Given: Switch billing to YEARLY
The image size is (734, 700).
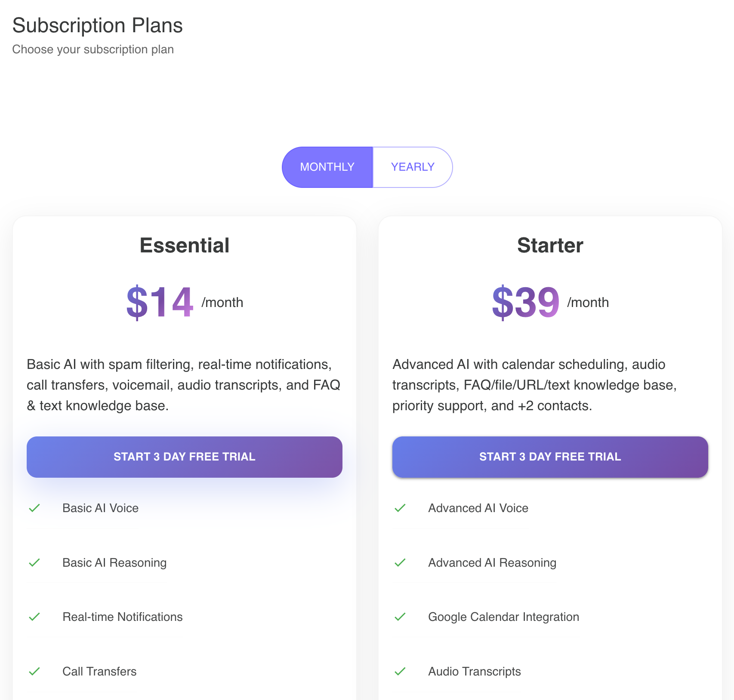Looking at the screenshot, I should coord(413,167).
